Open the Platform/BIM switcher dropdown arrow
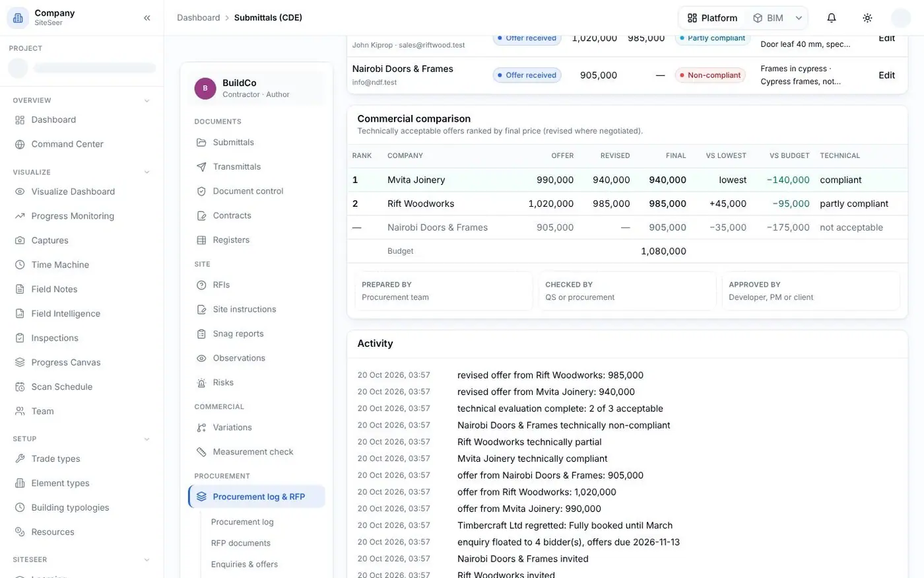The height and width of the screenshot is (578, 924). pyautogui.click(x=799, y=18)
